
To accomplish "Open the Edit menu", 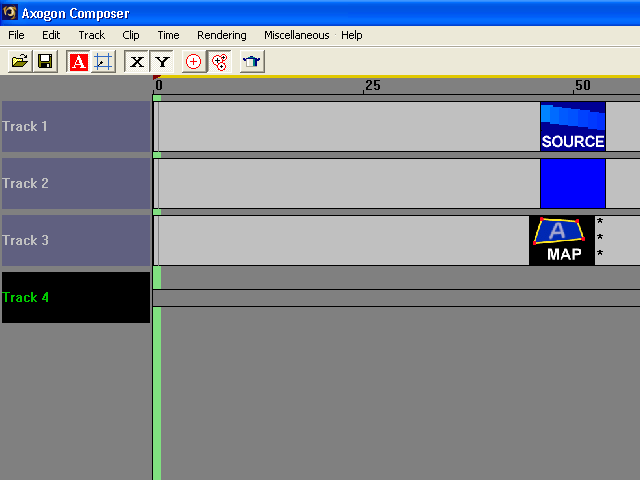I will 51,35.
